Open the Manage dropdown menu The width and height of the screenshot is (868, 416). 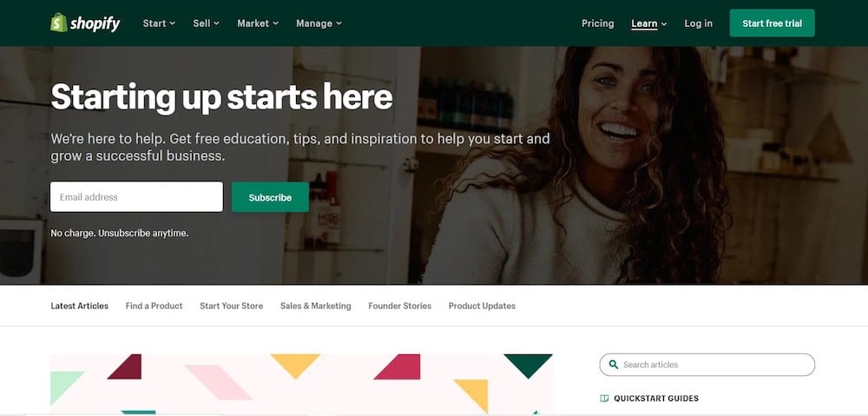tap(319, 23)
